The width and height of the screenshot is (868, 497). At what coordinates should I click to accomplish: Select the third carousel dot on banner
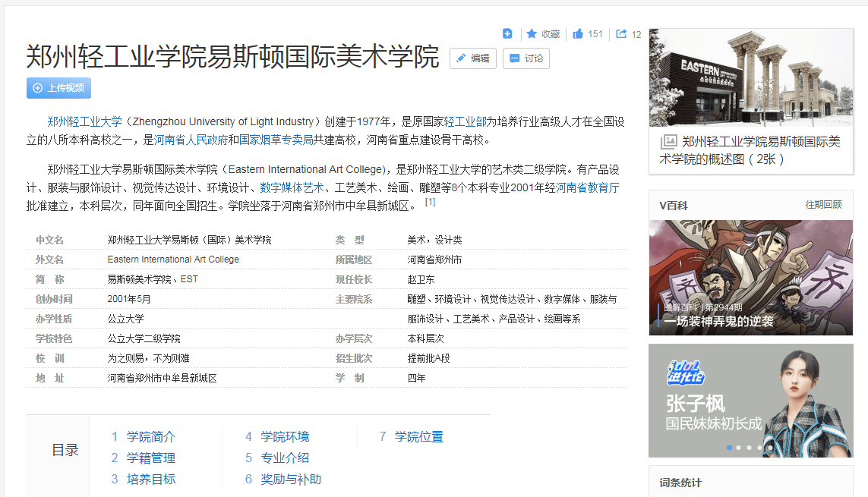click(749, 448)
